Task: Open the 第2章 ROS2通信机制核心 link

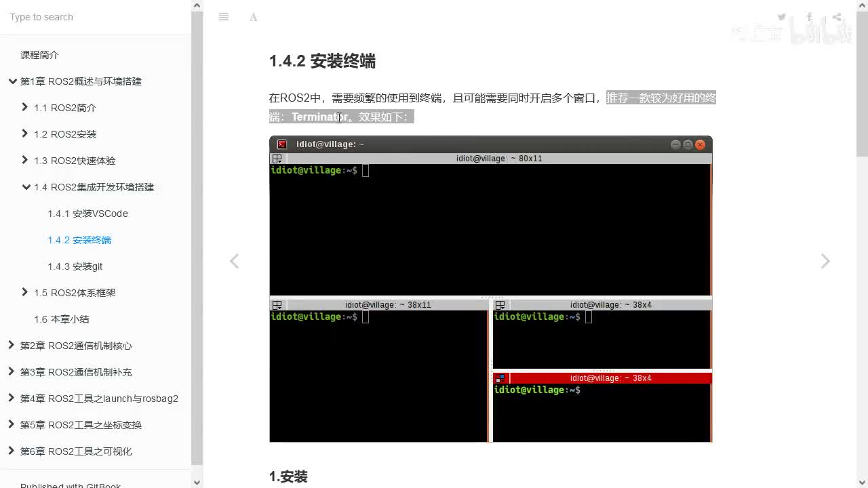Action: pos(76,346)
